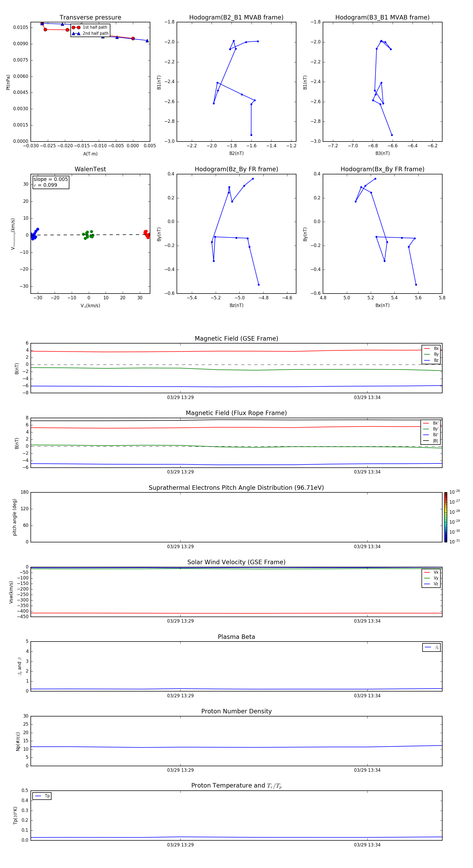Select the 'Vx' legend entry
Screen dimensions: 473x868
[431, 572]
